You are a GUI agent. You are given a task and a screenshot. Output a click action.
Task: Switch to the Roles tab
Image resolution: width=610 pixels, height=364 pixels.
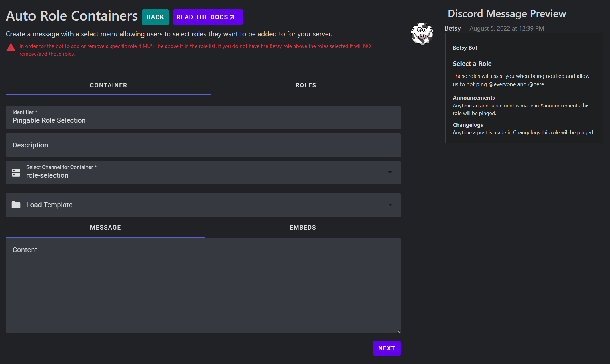306,85
